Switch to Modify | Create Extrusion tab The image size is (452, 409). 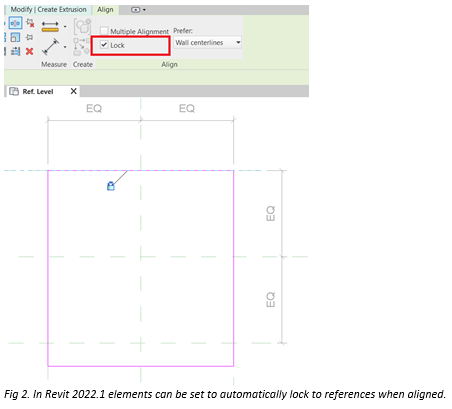coord(48,10)
